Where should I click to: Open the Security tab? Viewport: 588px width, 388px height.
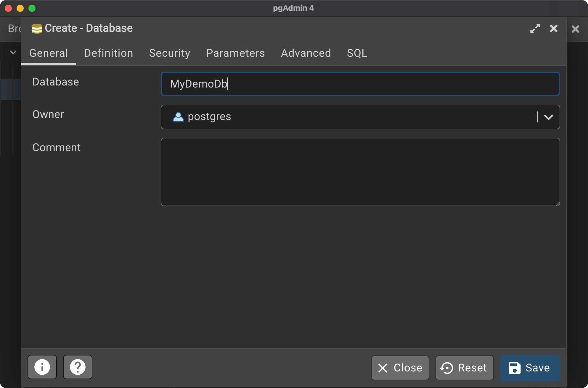(169, 53)
